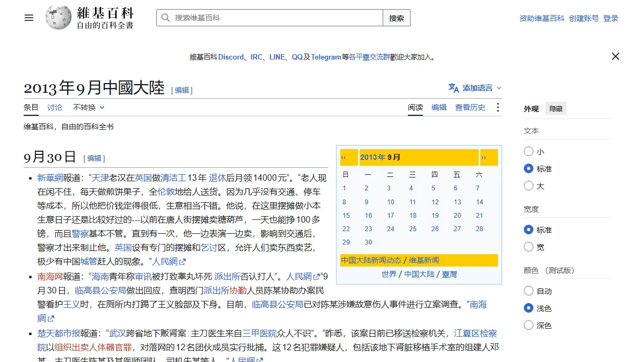Open the Telegram link in banner

326,57
